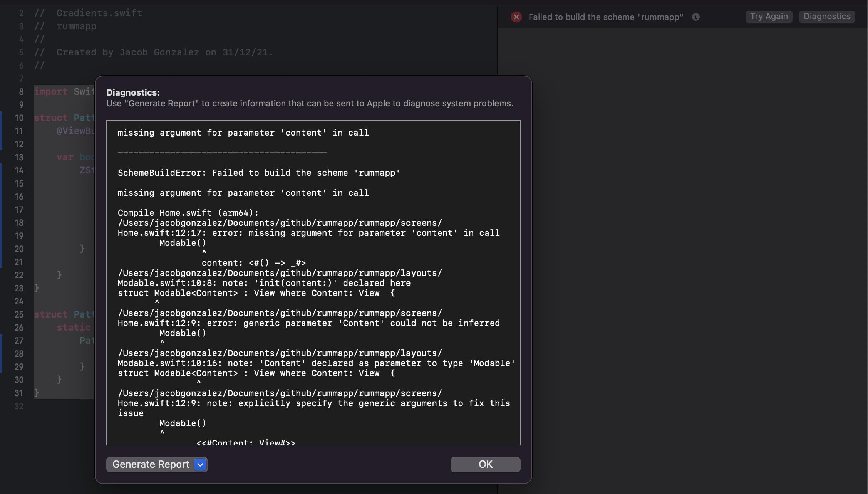Click the 'import' keyword on line 8
This screenshot has height=494, width=868.
click(51, 92)
